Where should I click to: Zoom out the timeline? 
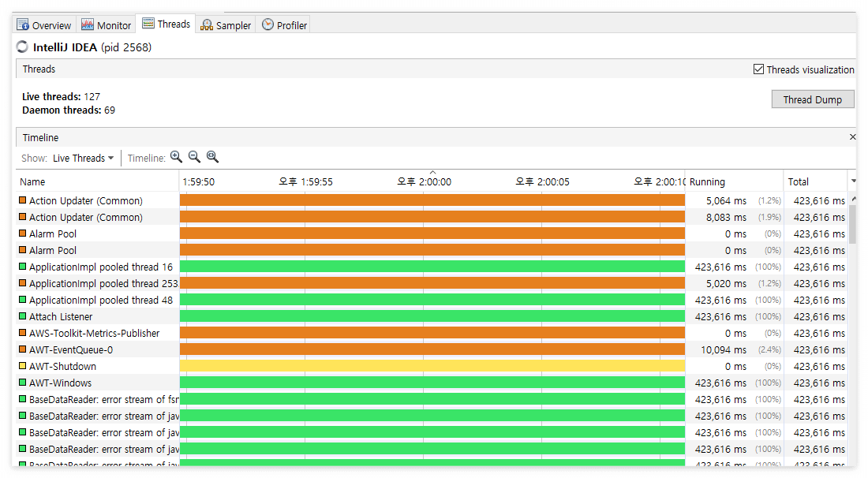(x=194, y=157)
